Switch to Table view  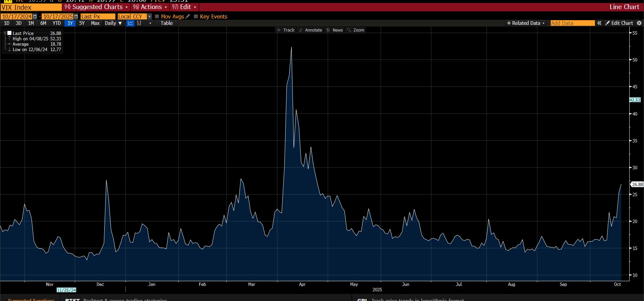(x=166, y=23)
